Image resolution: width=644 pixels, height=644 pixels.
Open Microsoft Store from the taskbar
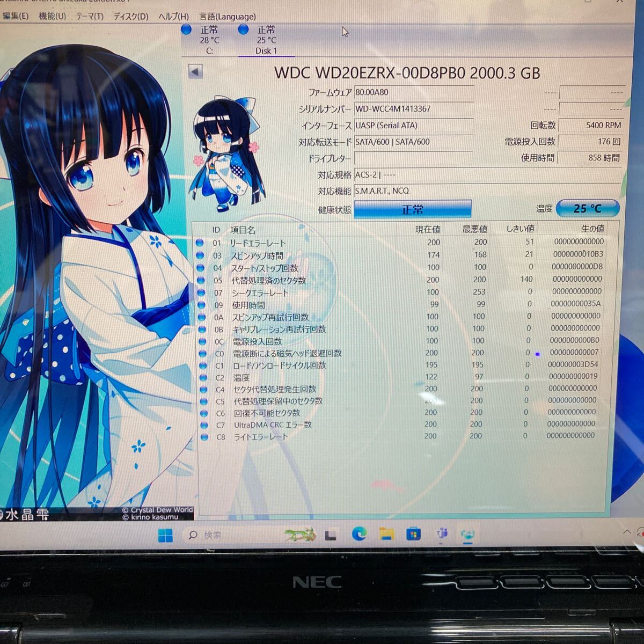pos(413,534)
